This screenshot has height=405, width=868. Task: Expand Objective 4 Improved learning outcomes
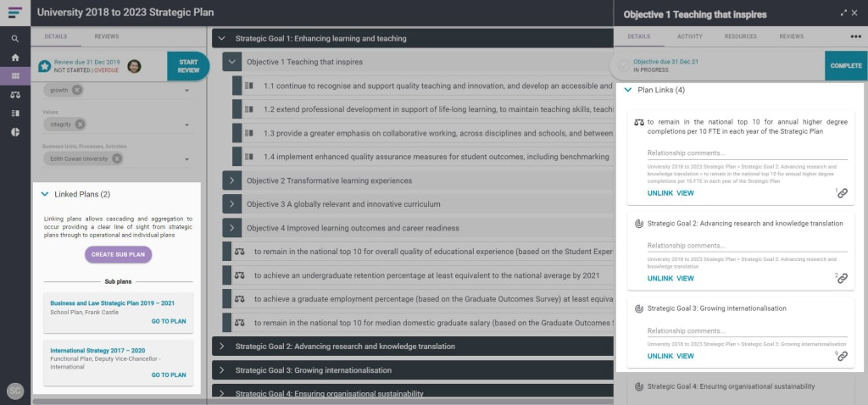click(232, 228)
